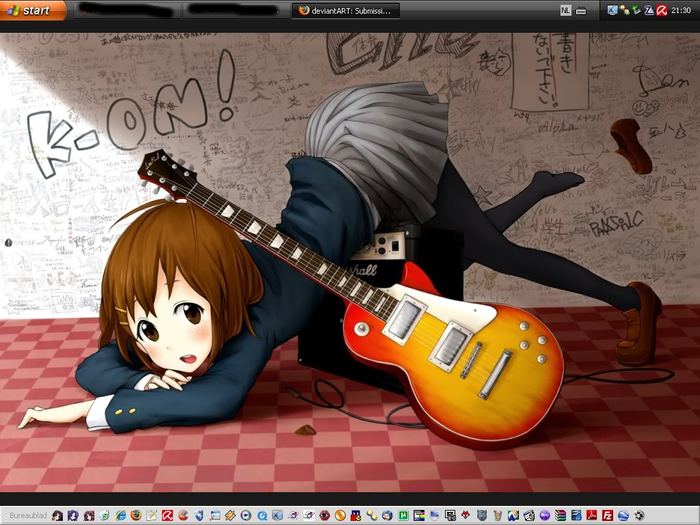Open the notepad with pencil shortcut
Viewport: 700px width, 525px height.
click(x=152, y=516)
